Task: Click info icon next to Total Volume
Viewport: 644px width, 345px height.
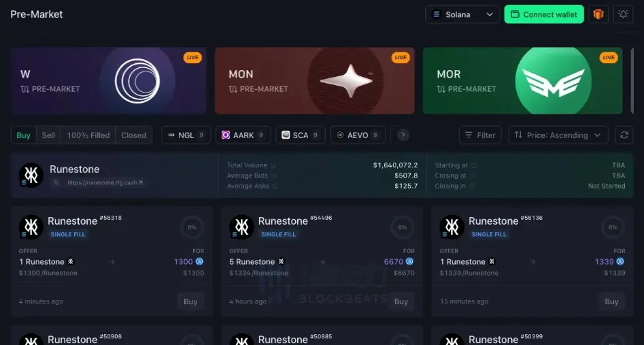Action: click(x=273, y=165)
